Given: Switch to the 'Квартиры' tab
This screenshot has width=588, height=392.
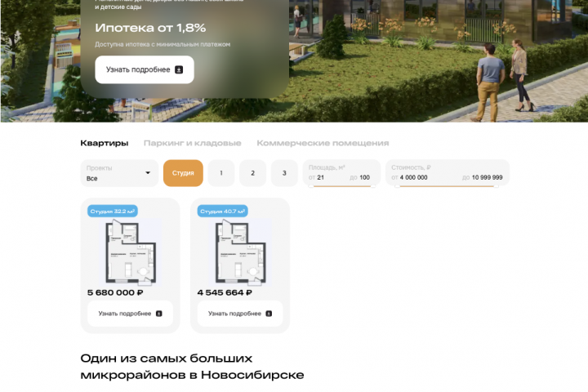Looking at the screenshot, I should 105,143.
